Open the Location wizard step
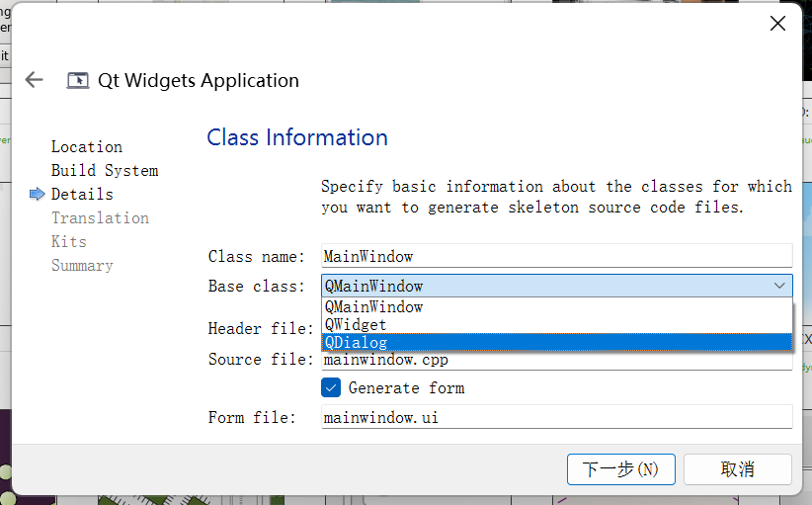The image size is (812, 505). coord(87,146)
